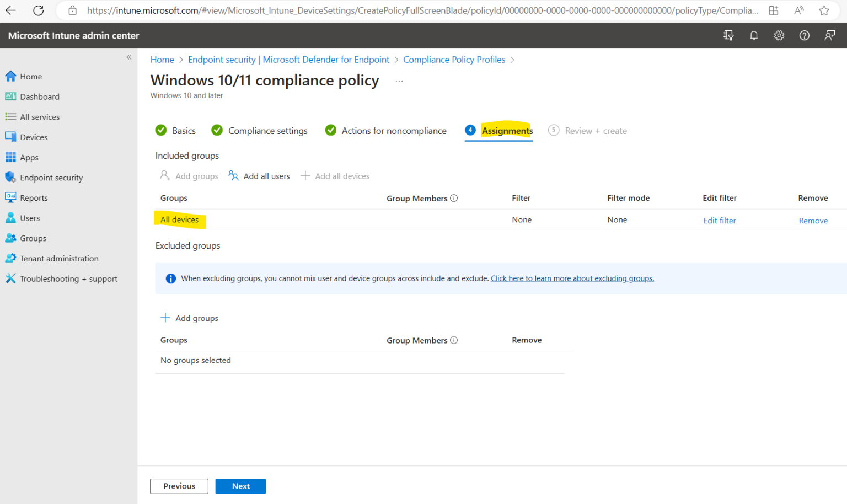Switch to the Compliance settings tab
Image resolution: width=847 pixels, height=504 pixels.
(267, 131)
